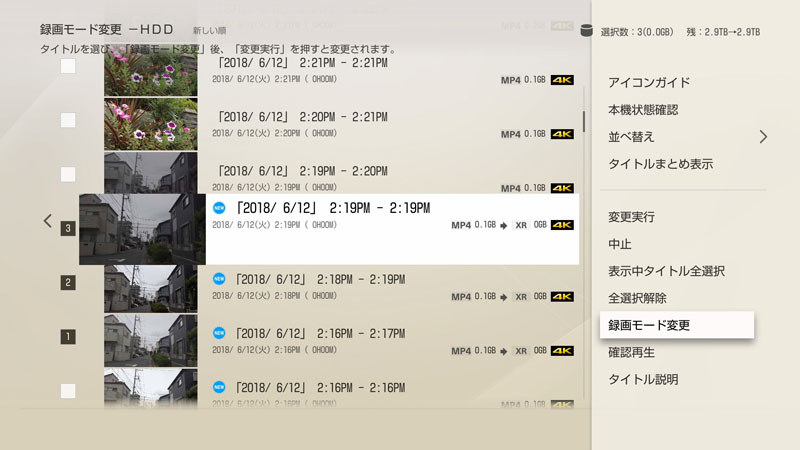Image resolution: width=800 pixels, height=450 pixels.
Task: Select タイトル説明 option
Action: [643, 379]
